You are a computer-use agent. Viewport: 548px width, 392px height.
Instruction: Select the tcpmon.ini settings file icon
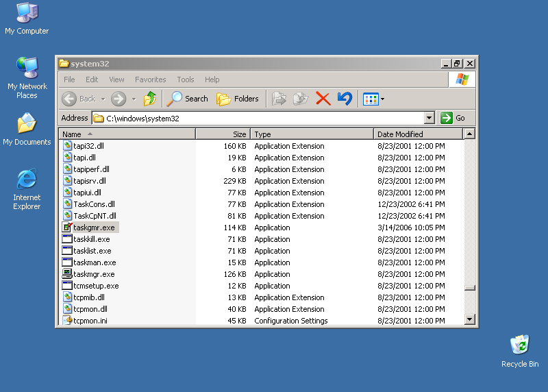click(x=67, y=320)
